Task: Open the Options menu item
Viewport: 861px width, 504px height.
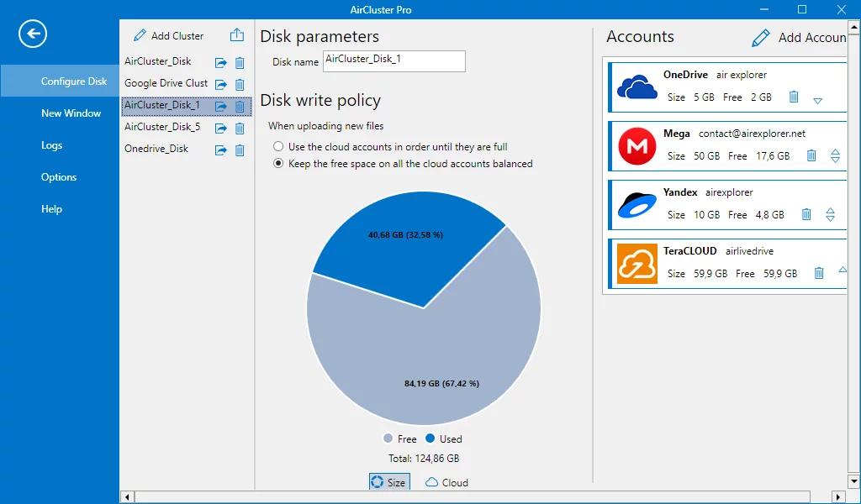Action: coord(59,177)
